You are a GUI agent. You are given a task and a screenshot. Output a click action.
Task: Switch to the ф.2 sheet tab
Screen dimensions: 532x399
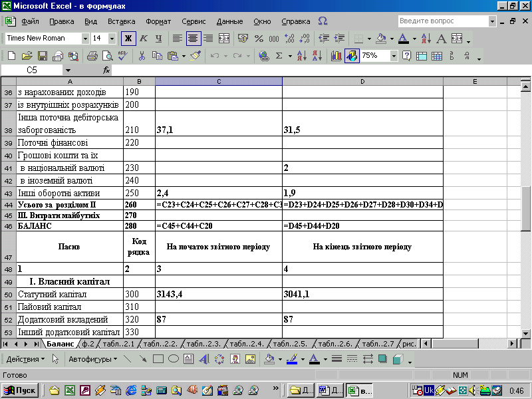coord(88,344)
